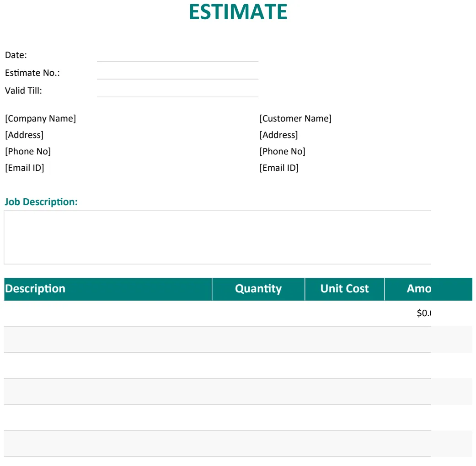Click the [Phone No] under Customer Name
Image resolution: width=476 pixels, height=466 pixels.
pos(282,151)
